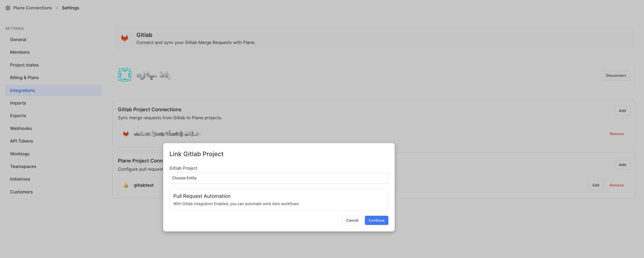Click the Gitlab fox logo at the top
This screenshot has width=644, height=258.
pos(124,38)
